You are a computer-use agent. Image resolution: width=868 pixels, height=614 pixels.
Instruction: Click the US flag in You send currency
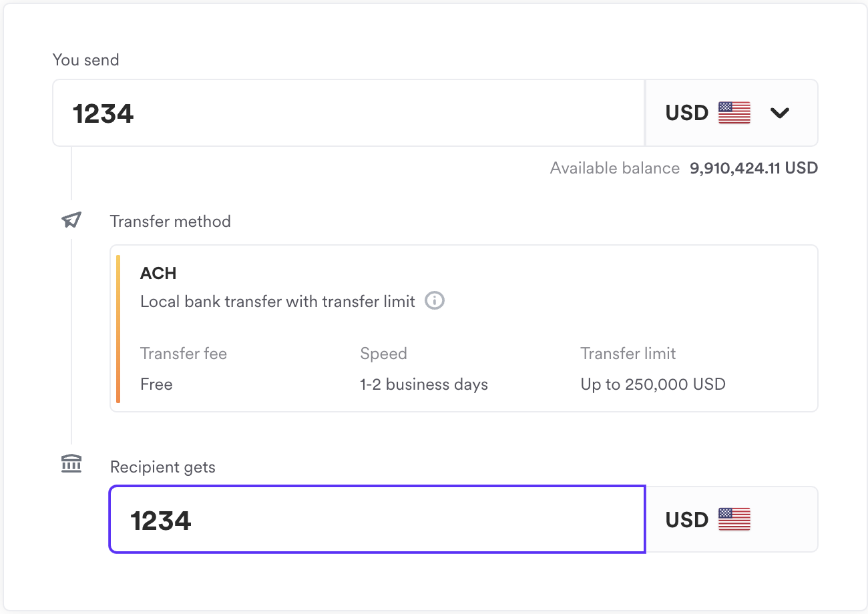[x=734, y=113]
